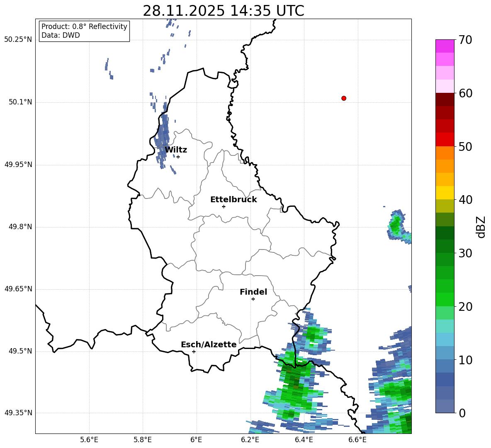Click the 49.8°N latitude label
The image size is (491, 448).
pyautogui.click(x=20, y=227)
